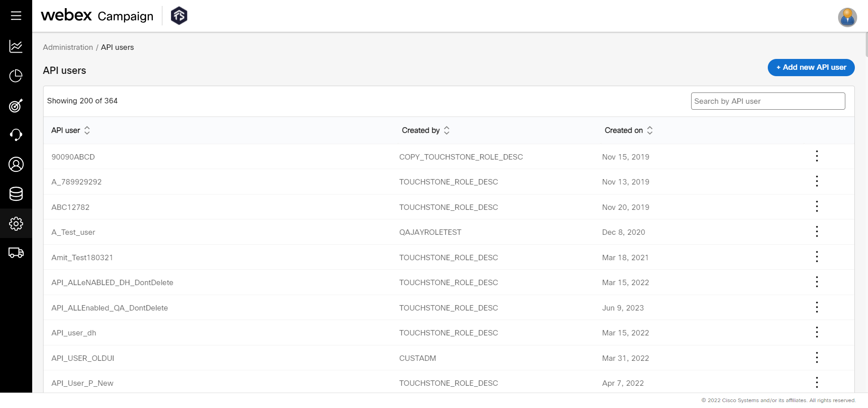Focus the Search by API user field
868x408 pixels.
[x=768, y=101]
